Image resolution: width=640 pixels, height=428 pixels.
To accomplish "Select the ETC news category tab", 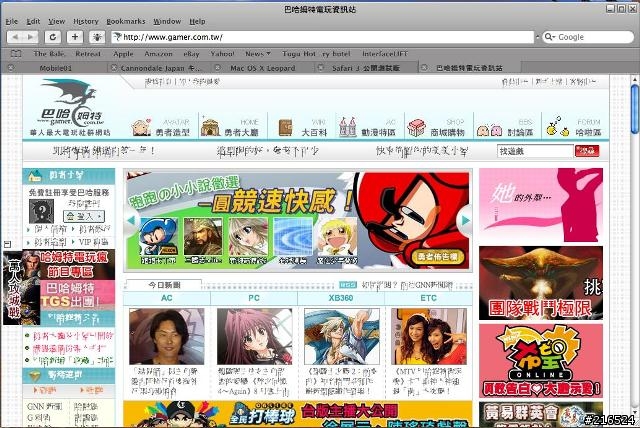I will click(x=428, y=298).
